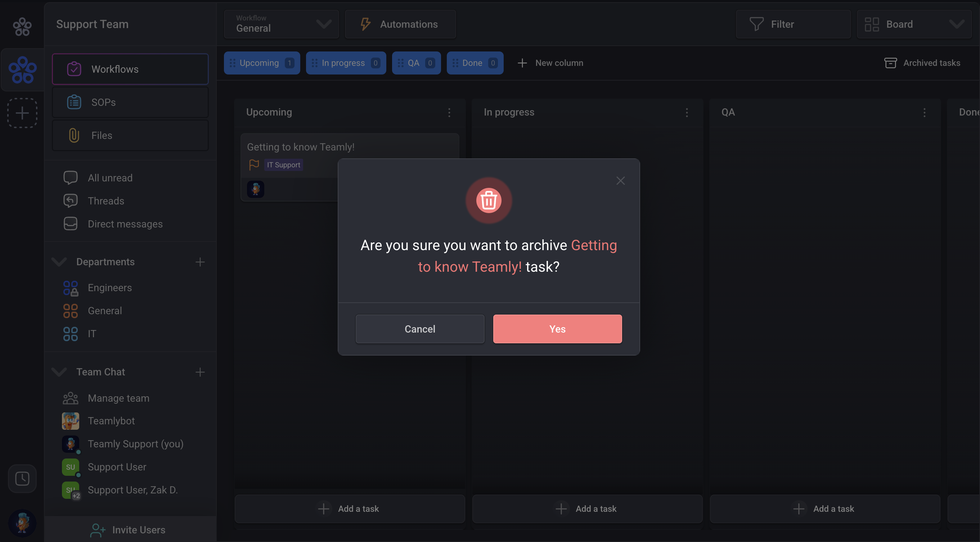Viewport: 980px width, 542px height.
Task: Confirm archive with Yes button
Action: (557, 329)
